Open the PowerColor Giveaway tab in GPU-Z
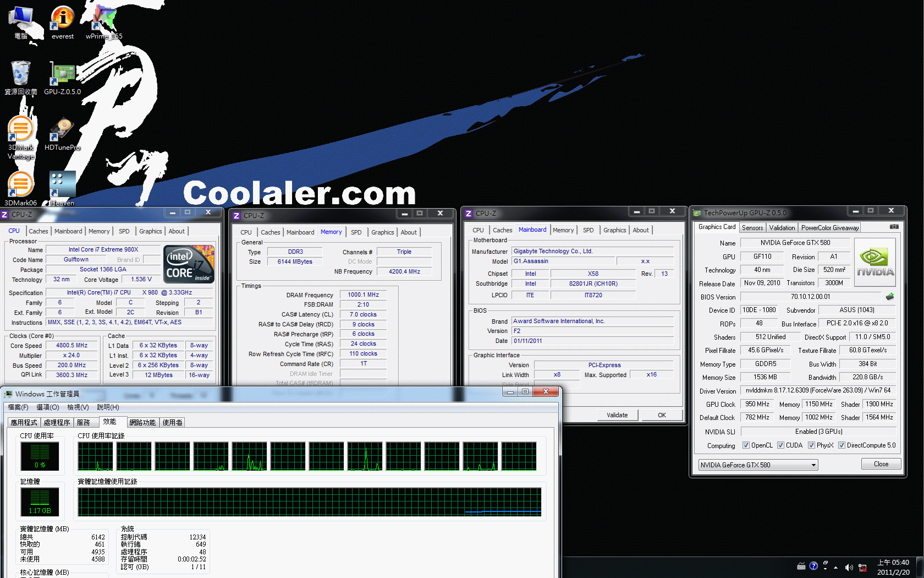This screenshot has height=578, width=924. (x=830, y=228)
